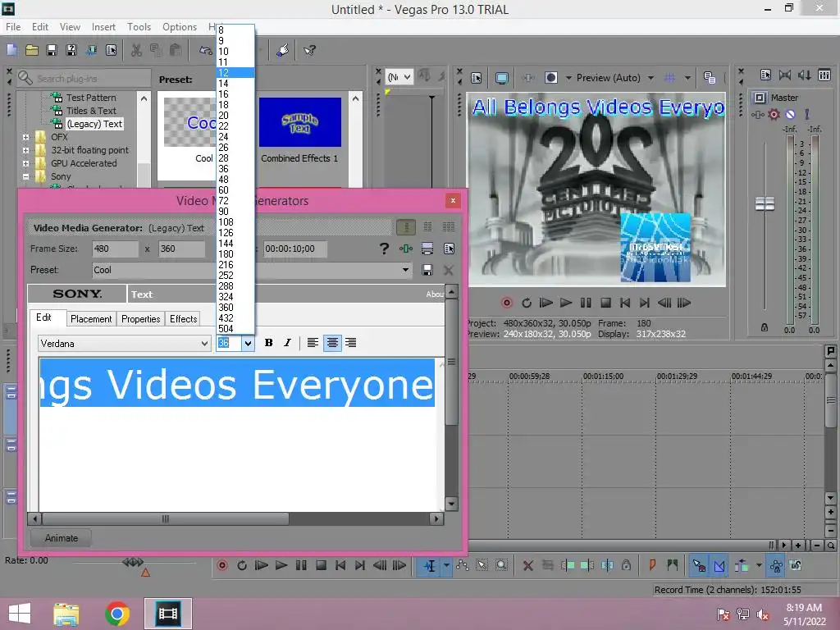
Task: Toggle Bold text formatting
Action: tap(269, 343)
